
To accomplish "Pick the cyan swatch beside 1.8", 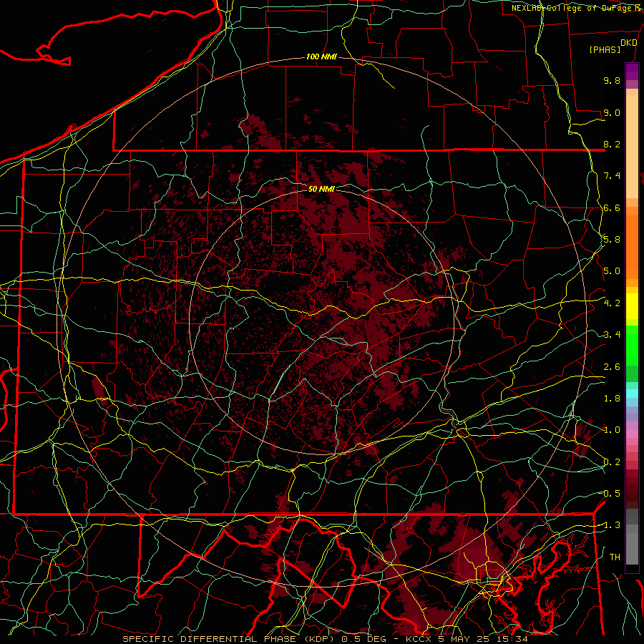I will click(632, 394).
